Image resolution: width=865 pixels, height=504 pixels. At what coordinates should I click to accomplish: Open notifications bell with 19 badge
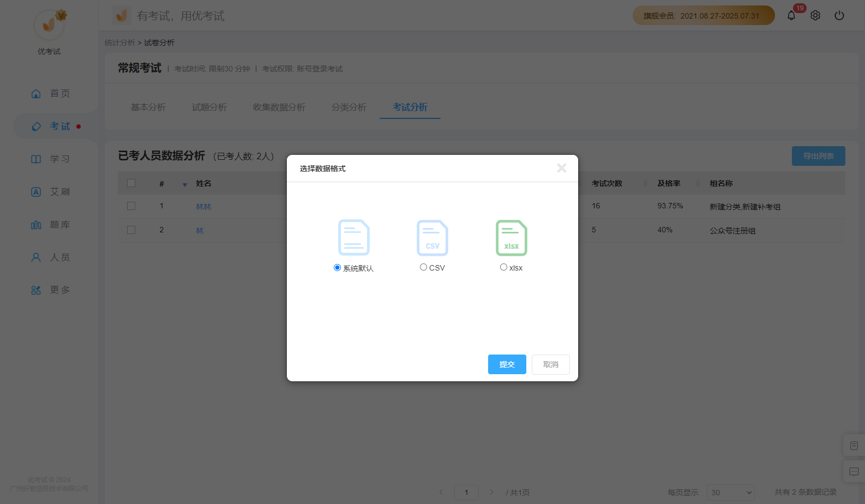coord(791,15)
